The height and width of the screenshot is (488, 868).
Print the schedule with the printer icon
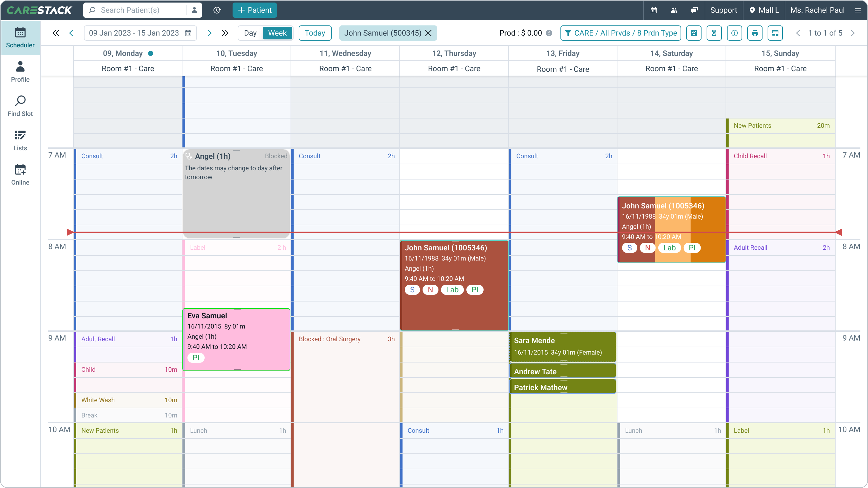tap(755, 33)
